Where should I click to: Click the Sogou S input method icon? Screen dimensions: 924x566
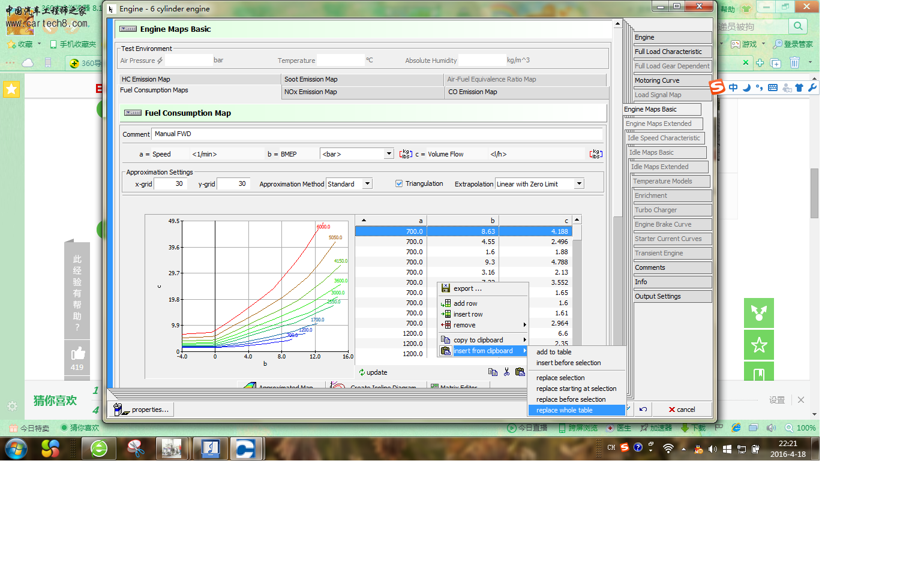(x=717, y=87)
